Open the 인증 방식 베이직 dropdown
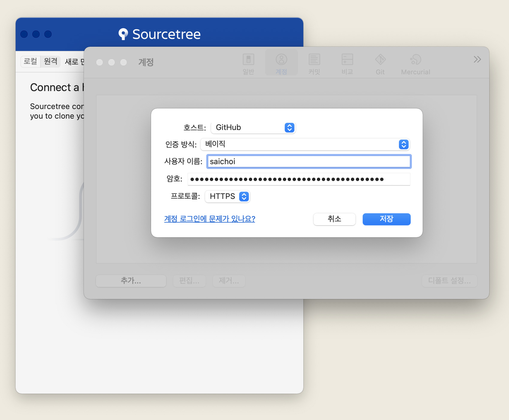The height and width of the screenshot is (420, 509). pos(305,144)
